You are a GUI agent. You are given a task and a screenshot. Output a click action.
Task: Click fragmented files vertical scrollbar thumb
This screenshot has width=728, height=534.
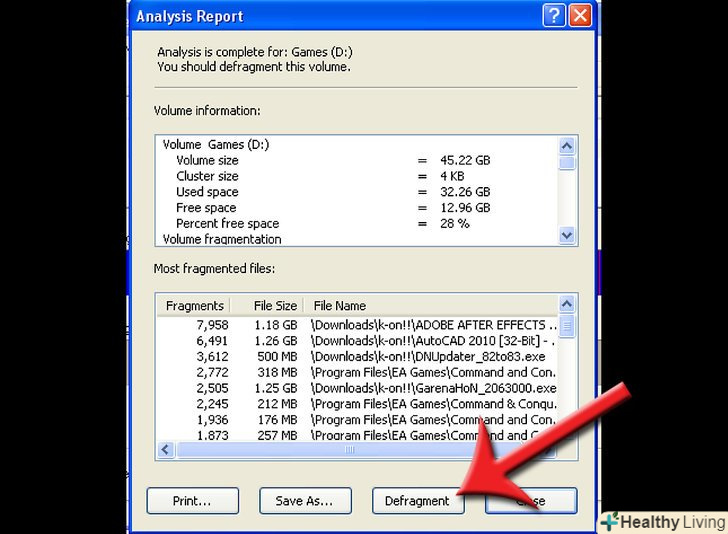pos(566,326)
